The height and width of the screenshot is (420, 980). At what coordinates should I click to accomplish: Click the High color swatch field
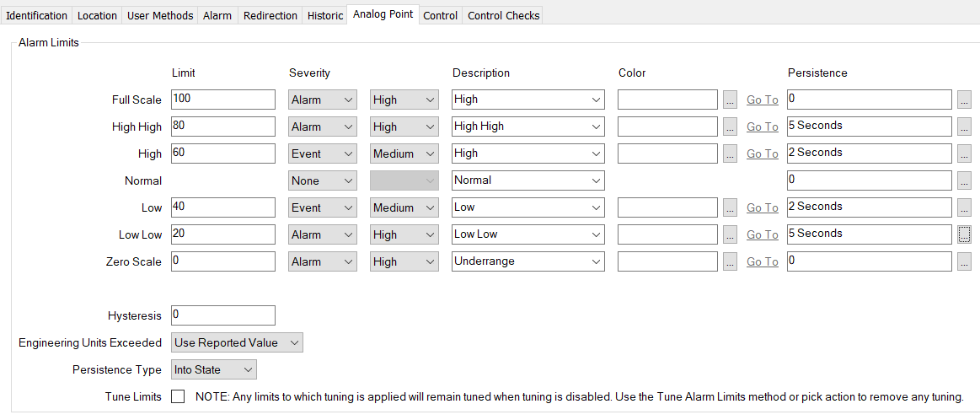(x=667, y=153)
